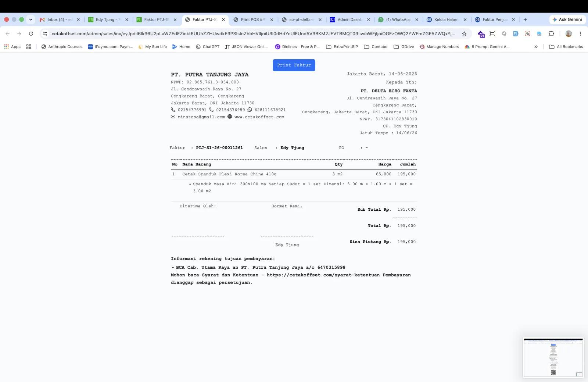Open the ExtraPrintSIP bookmarks folder
The image size is (588, 382).
342,47
